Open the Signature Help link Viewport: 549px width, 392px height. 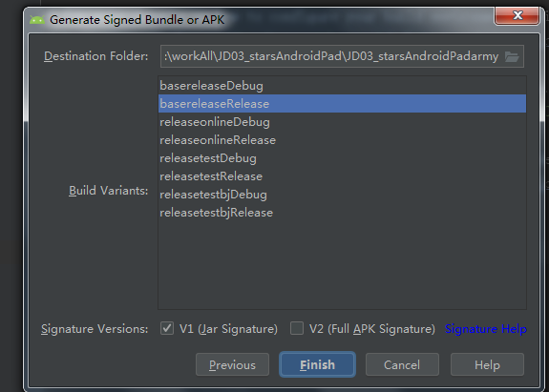click(x=486, y=329)
